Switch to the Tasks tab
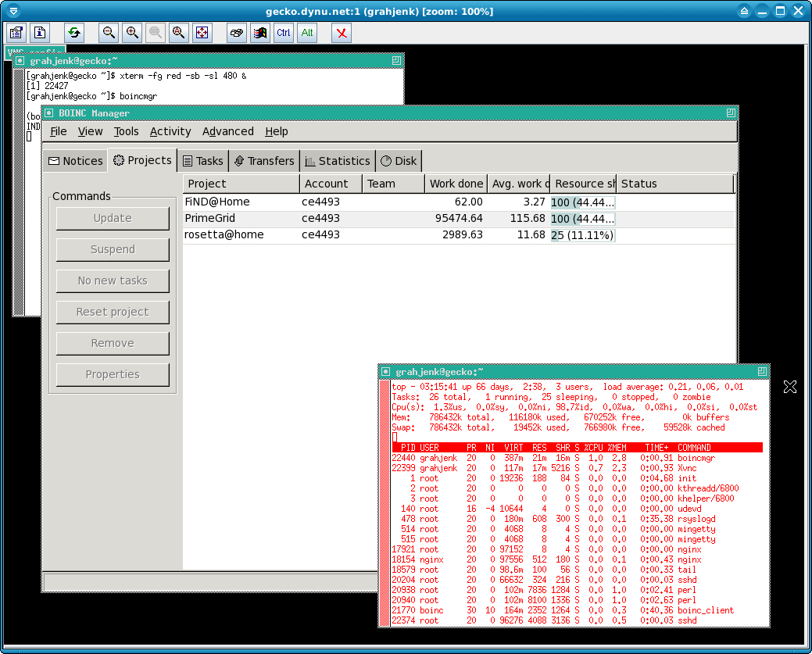 click(203, 161)
